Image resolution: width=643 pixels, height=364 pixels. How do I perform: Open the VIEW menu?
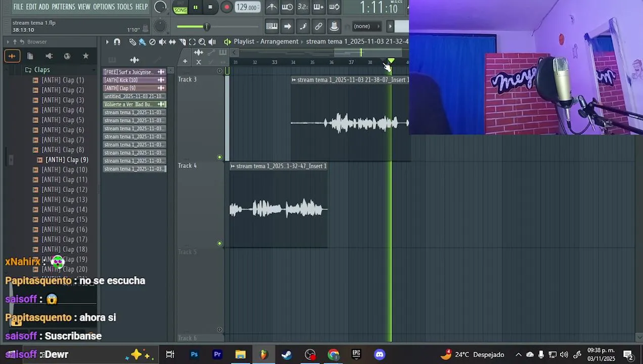point(84,7)
